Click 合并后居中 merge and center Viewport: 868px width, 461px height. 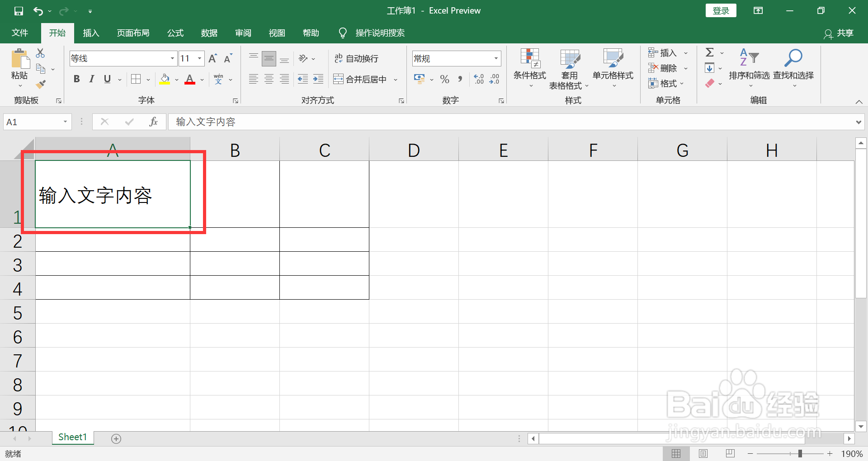pyautogui.click(x=360, y=79)
